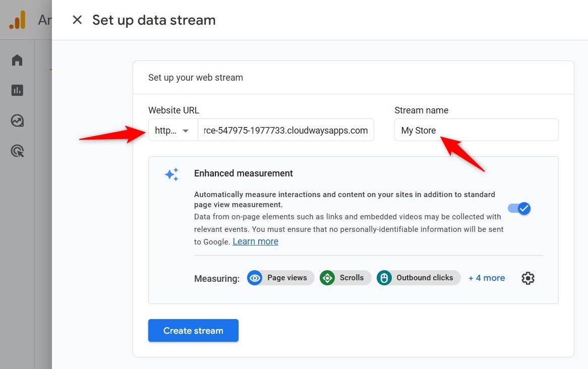
Task: Open the Explore icon in sidebar
Action: coord(17,121)
